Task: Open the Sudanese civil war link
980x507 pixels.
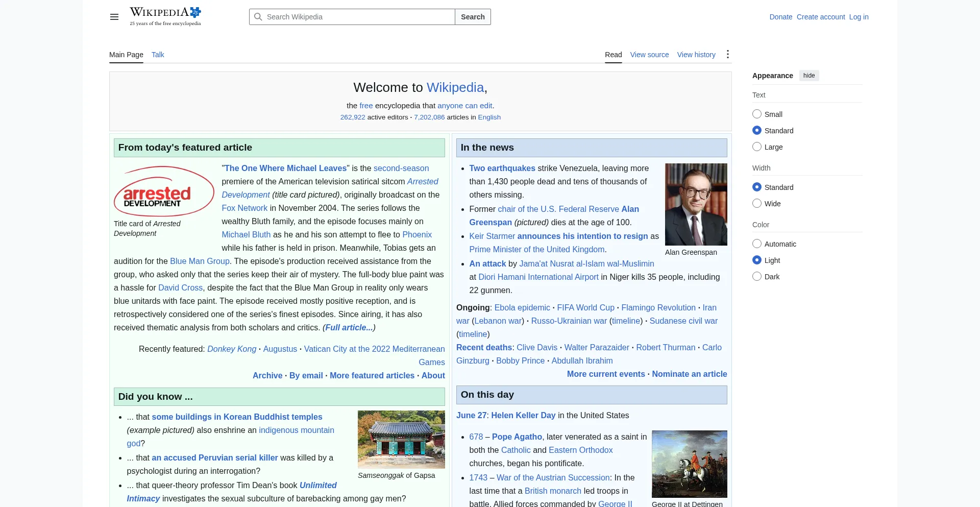Action: click(683, 321)
